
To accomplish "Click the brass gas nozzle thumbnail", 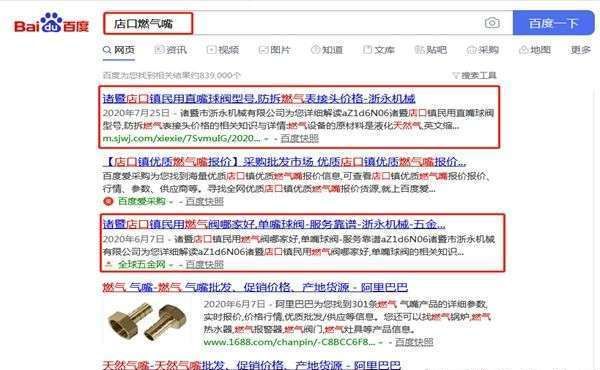I will pyautogui.click(x=147, y=321).
